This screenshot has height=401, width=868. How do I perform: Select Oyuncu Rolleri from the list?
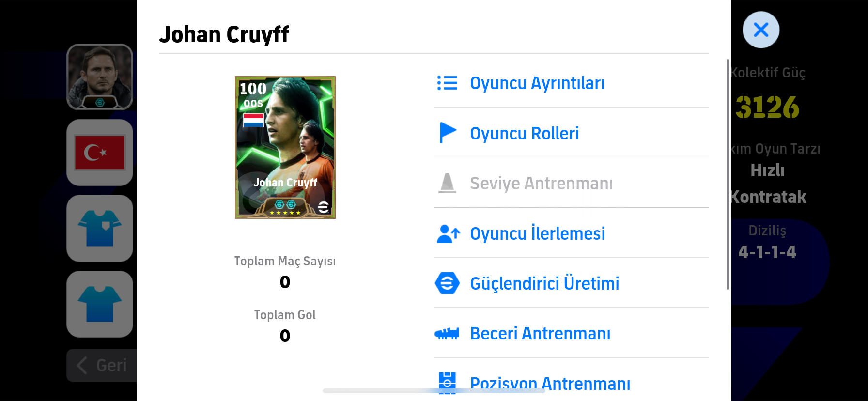pyautogui.click(x=525, y=133)
